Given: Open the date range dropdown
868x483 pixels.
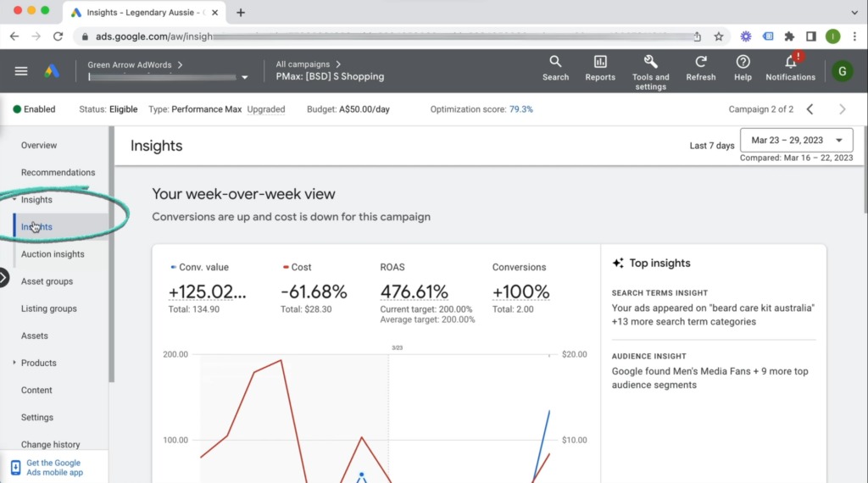Looking at the screenshot, I should [796, 140].
